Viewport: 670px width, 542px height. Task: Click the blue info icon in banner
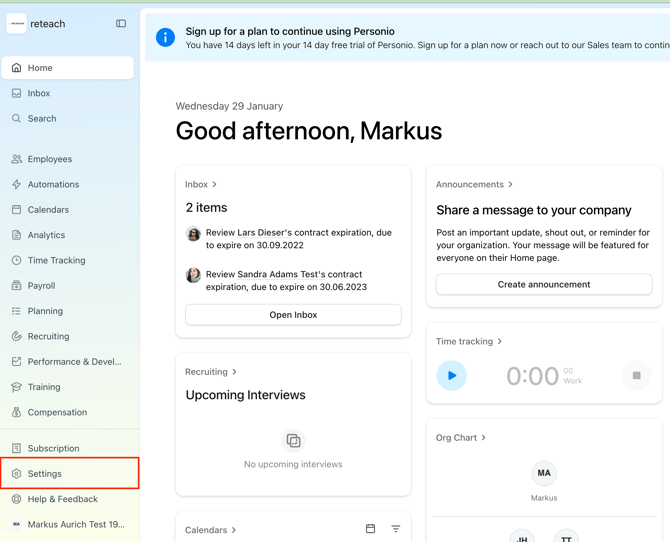[x=165, y=38]
